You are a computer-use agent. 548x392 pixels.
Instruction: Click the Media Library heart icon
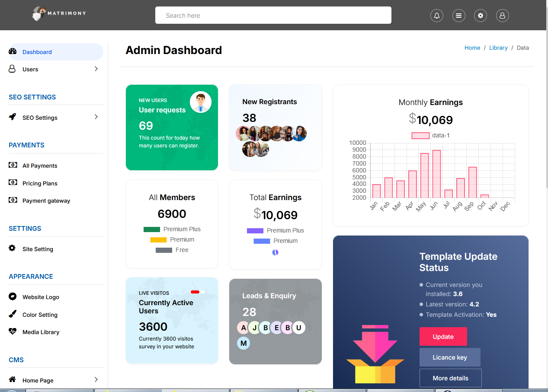[x=12, y=331]
